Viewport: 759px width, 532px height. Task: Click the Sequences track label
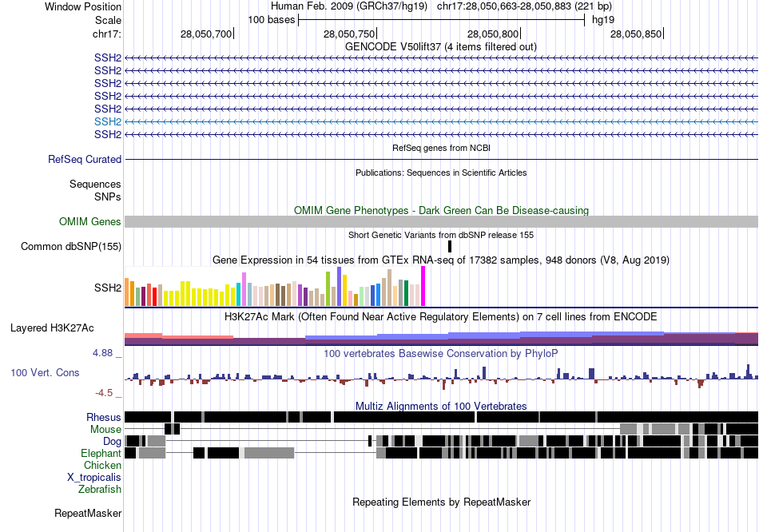95,184
